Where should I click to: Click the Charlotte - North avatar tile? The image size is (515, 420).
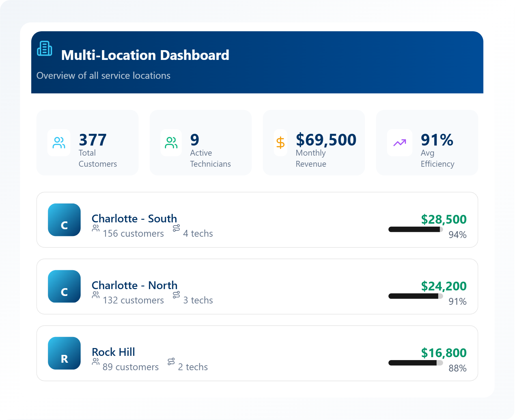(64, 287)
